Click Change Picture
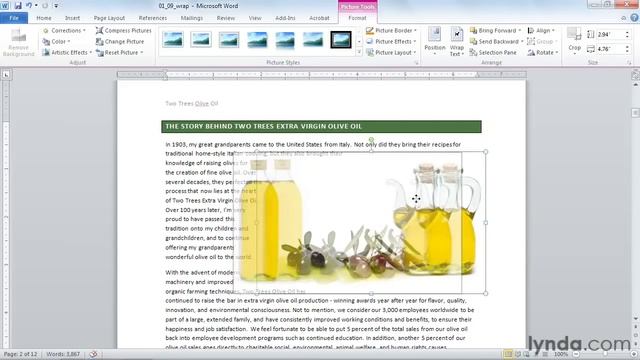640x360 pixels. [120, 42]
